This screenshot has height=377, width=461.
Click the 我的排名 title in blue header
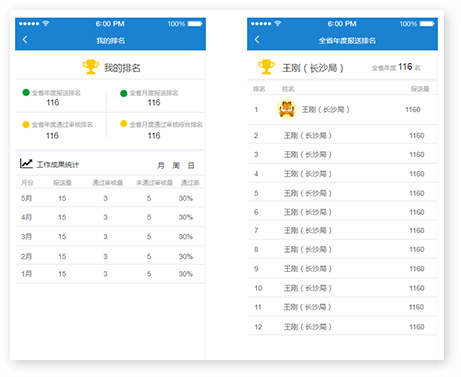pos(111,41)
